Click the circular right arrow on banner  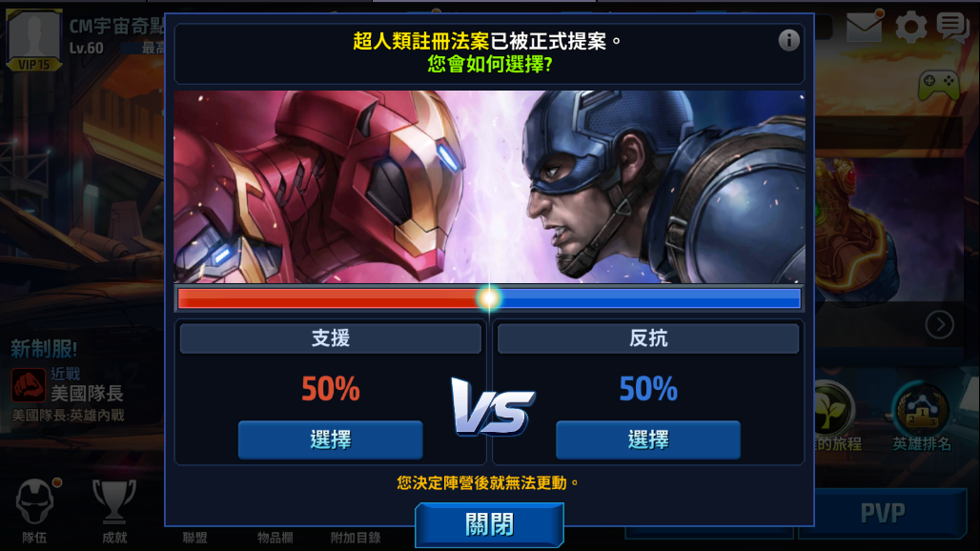tap(939, 325)
